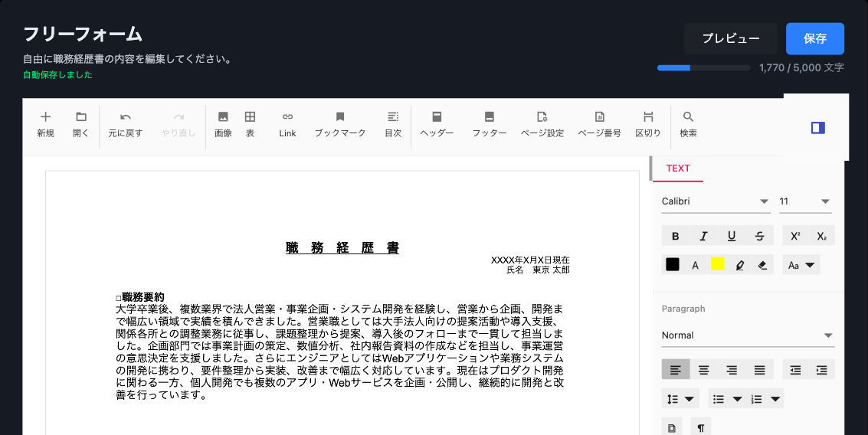Toggle underline formatting
868x435 pixels.
point(732,236)
